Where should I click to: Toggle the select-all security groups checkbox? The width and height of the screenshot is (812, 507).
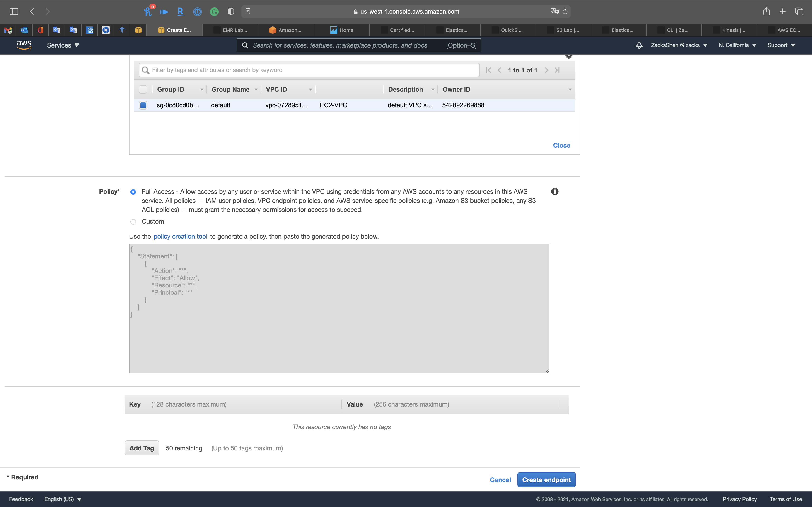click(x=143, y=90)
